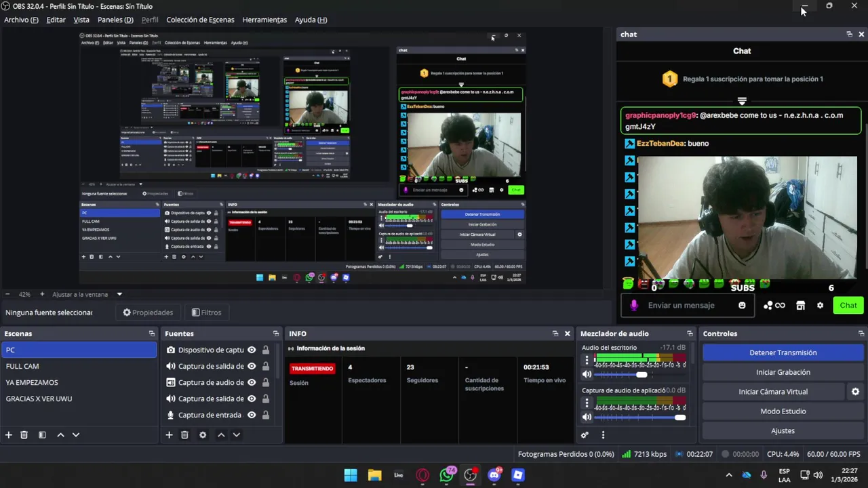Click Iniciar Cámara Virtual button
Viewport: 868px width, 488px height.
pos(773,392)
